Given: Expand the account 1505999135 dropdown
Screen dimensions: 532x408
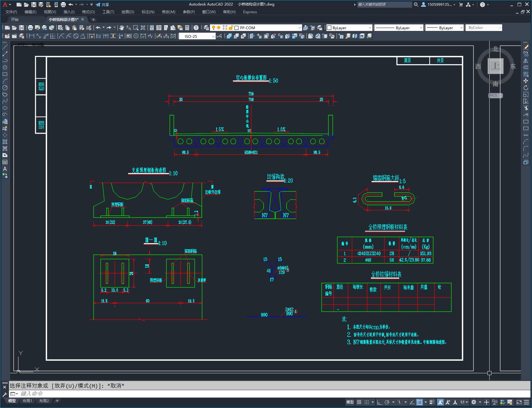Looking at the screenshot, I should [438, 4].
